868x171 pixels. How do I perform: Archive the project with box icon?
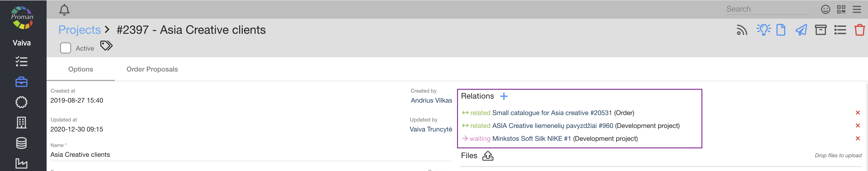click(821, 30)
